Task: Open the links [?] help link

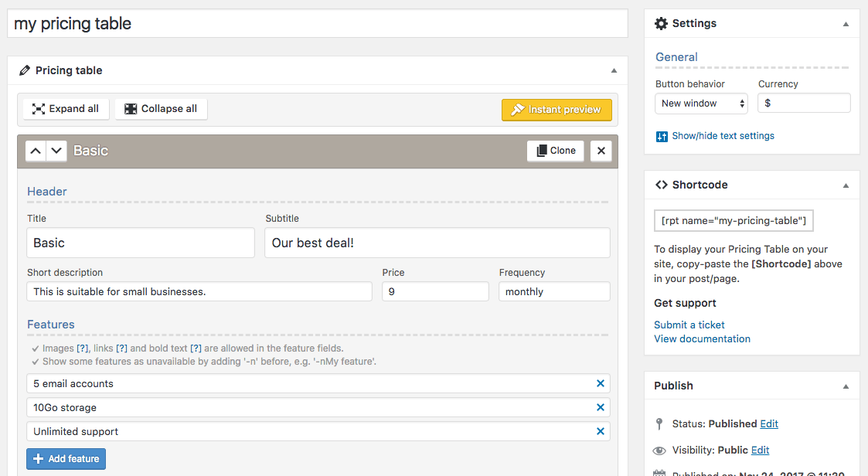Action: 122,348
